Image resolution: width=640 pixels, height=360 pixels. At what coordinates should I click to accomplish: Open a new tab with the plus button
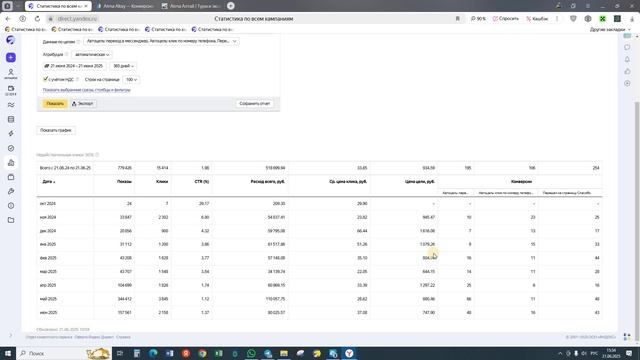231,6
